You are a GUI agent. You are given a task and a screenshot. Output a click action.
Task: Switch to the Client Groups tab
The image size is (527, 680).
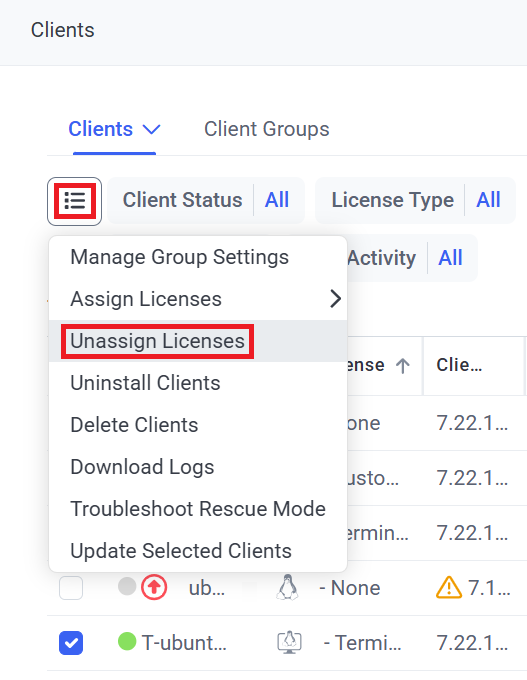(x=267, y=129)
